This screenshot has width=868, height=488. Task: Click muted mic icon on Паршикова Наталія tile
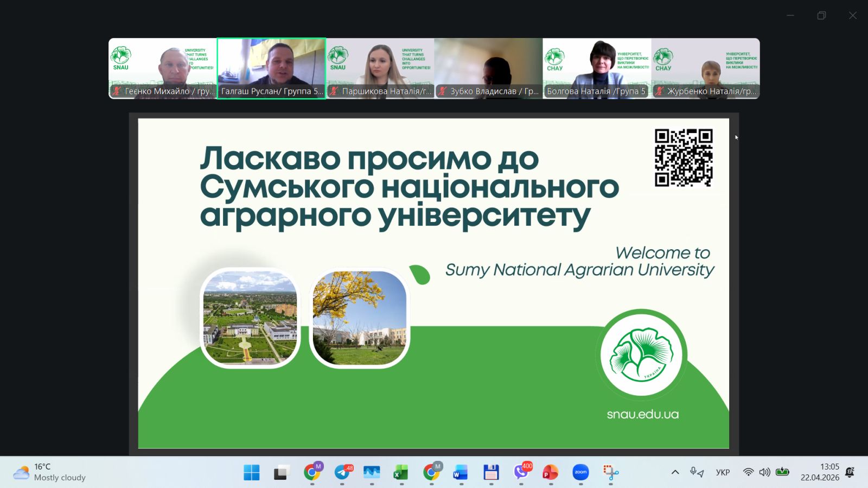[334, 91]
